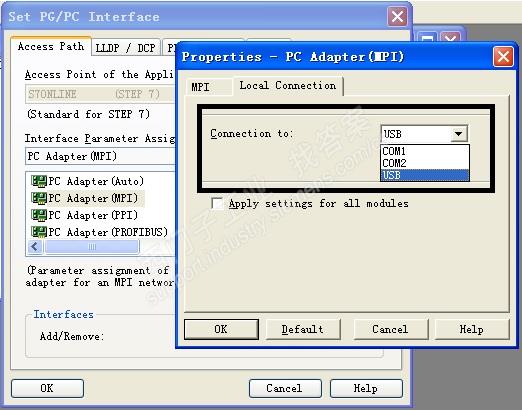Viewport: 522px width, 410px height.
Task: Select COM1 from the connection list
Action: 425,151
